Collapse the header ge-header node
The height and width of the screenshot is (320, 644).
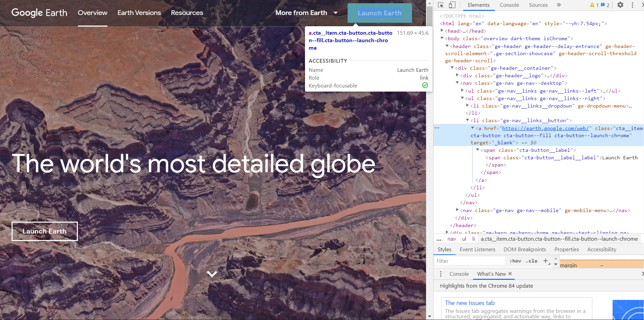[x=447, y=46]
